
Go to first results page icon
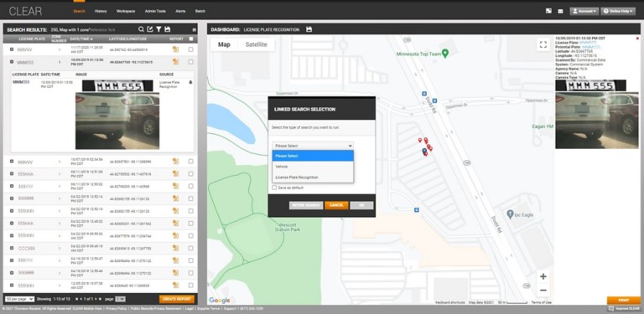pos(76,299)
